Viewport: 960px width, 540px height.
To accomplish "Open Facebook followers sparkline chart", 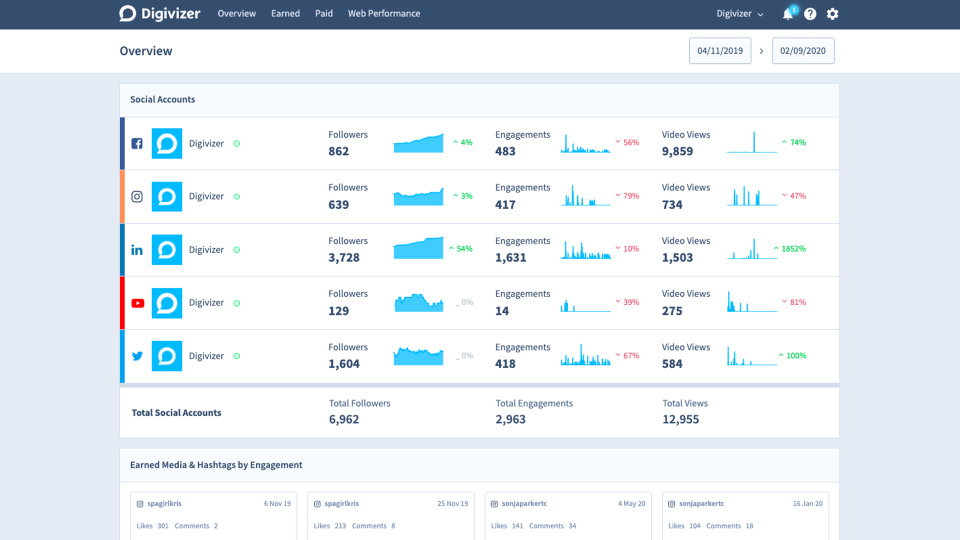I will pos(418,143).
